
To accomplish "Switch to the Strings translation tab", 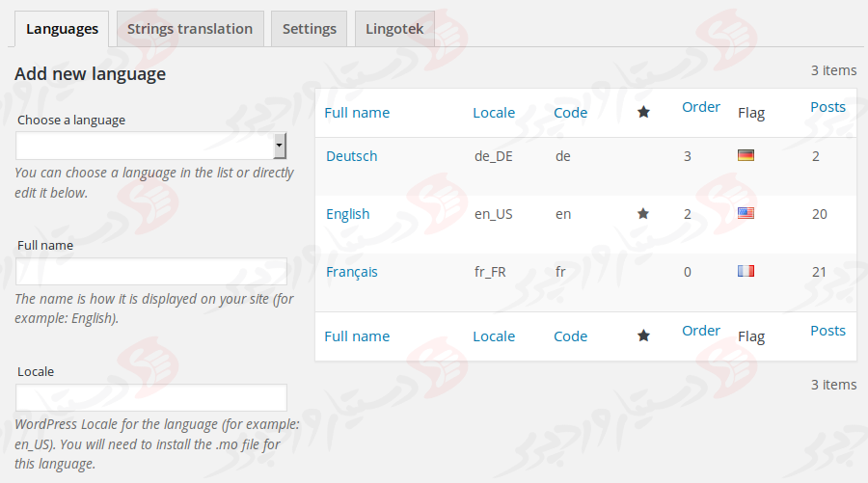I will 190,29.
